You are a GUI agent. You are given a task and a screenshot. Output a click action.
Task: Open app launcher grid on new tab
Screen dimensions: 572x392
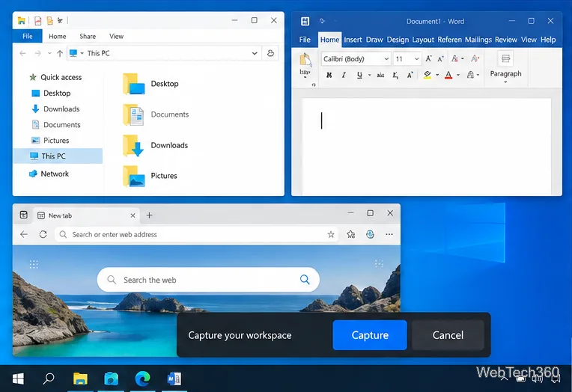point(34,264)
